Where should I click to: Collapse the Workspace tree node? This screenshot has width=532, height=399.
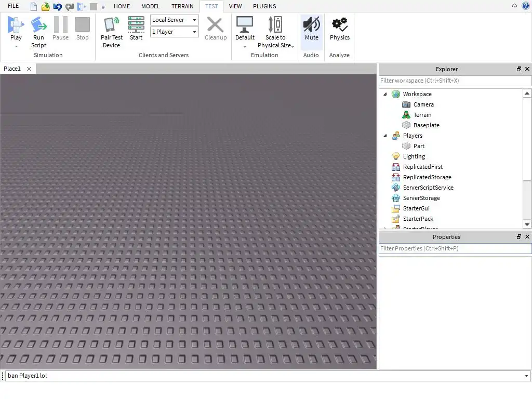tap(385, 95)
